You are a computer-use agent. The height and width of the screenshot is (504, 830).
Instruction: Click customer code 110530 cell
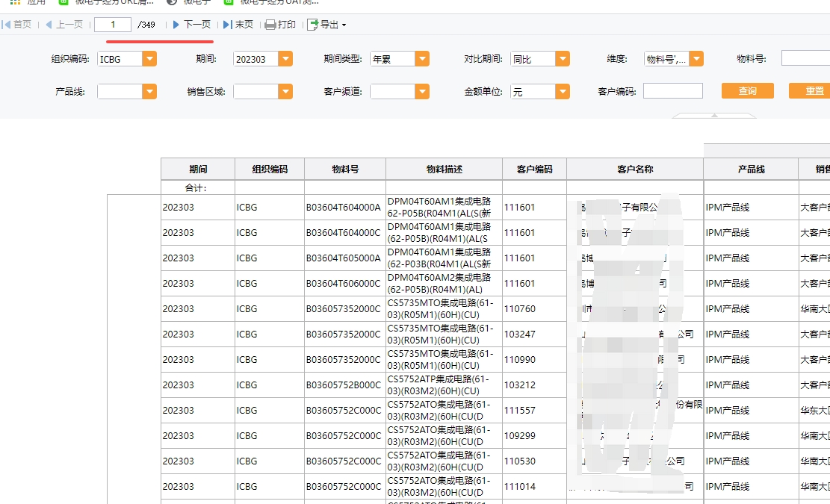tap(535, 461)
